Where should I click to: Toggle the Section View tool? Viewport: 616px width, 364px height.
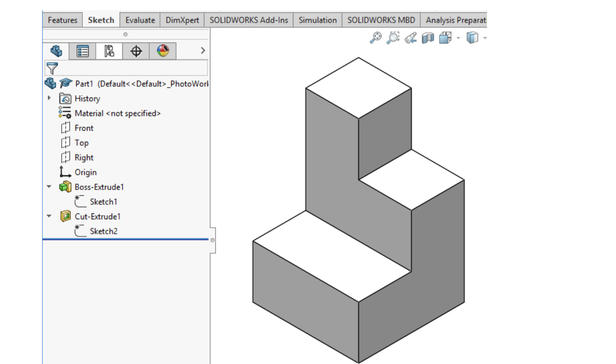428,38
